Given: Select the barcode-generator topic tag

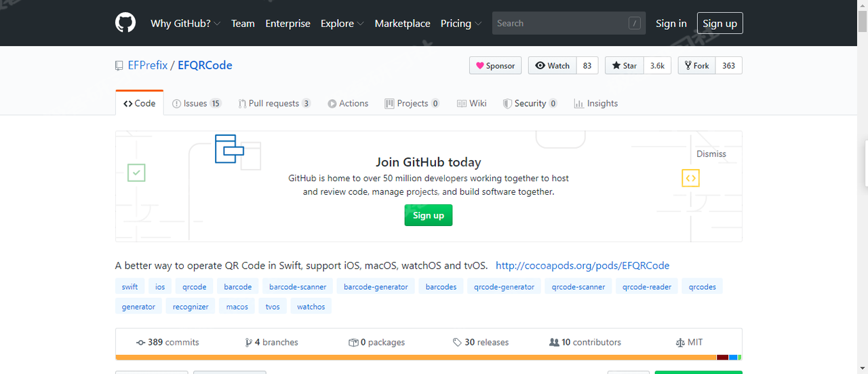Looking at the screenshot, I should click(376, 286).
